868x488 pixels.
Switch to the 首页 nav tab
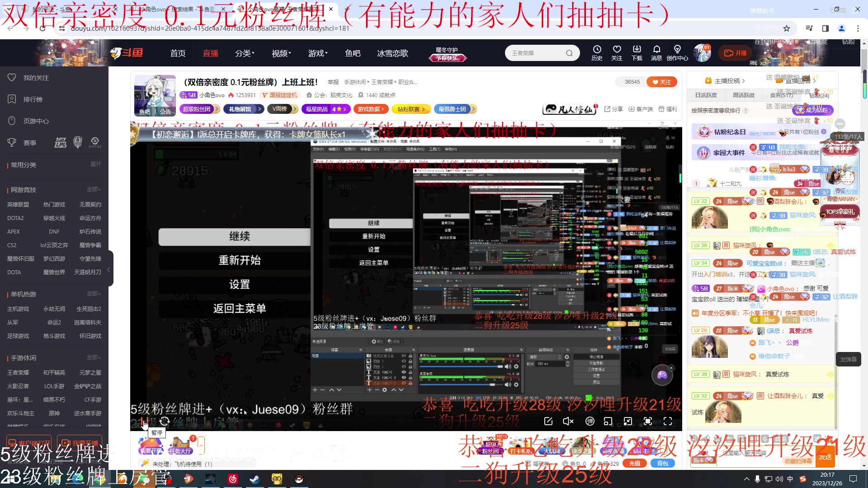pos(177,53)
